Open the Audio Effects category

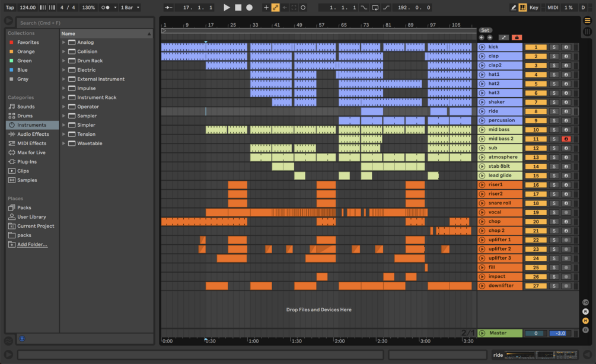tap(33, 134)
